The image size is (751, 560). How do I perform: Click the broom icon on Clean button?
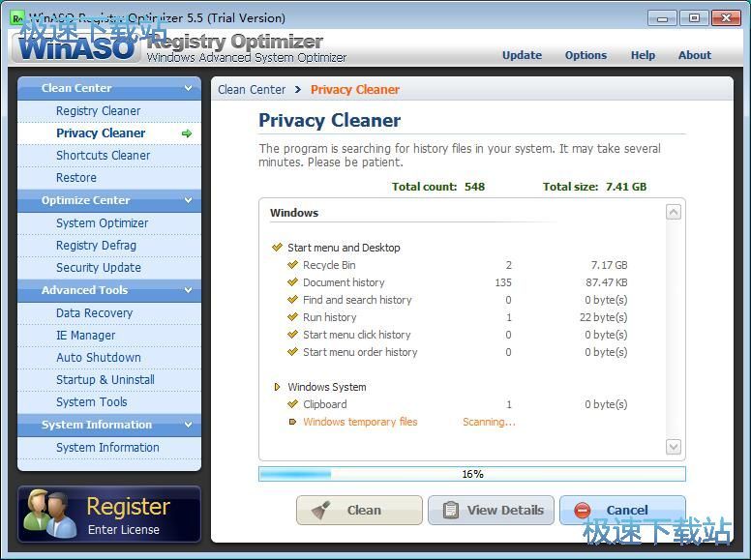point(320,511)
